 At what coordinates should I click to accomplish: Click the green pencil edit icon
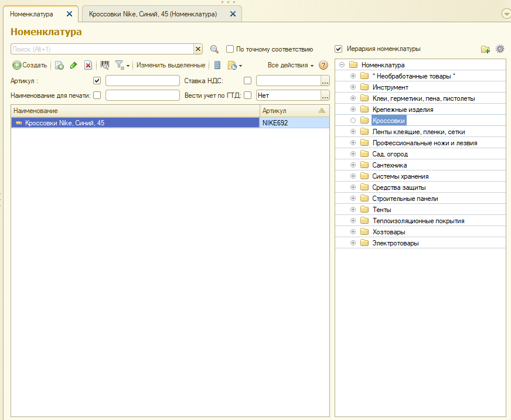tap(74, 66)
